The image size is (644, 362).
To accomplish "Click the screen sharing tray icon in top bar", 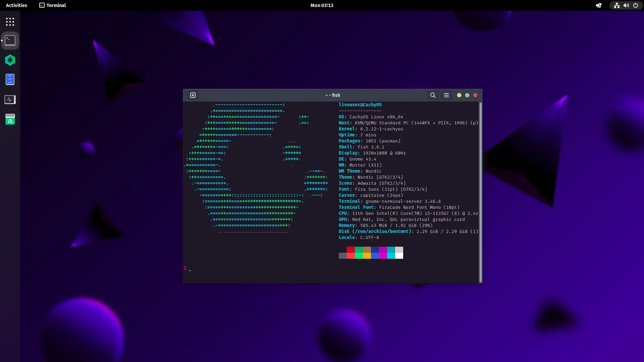I will [599, 5].
